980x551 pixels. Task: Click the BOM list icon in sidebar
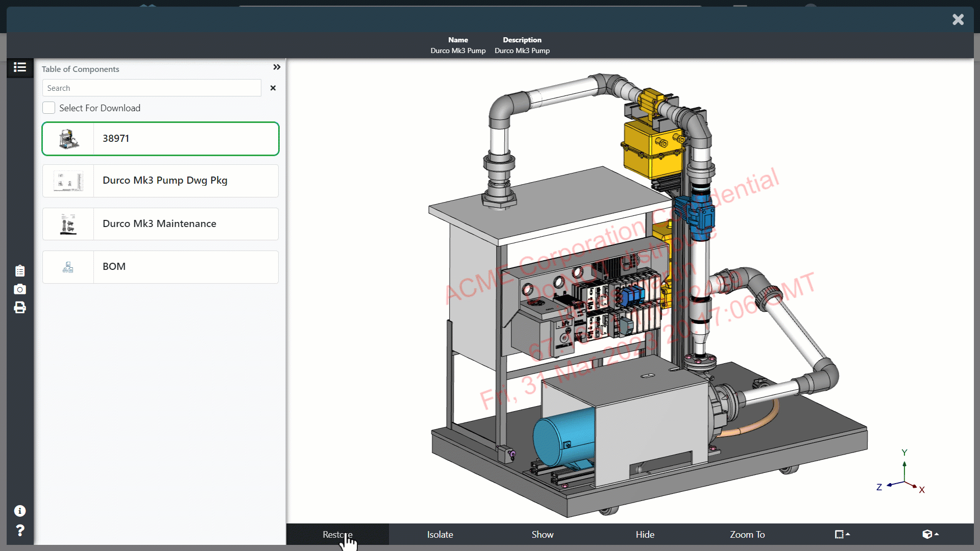pyautogui.click(x=19, y=270)
